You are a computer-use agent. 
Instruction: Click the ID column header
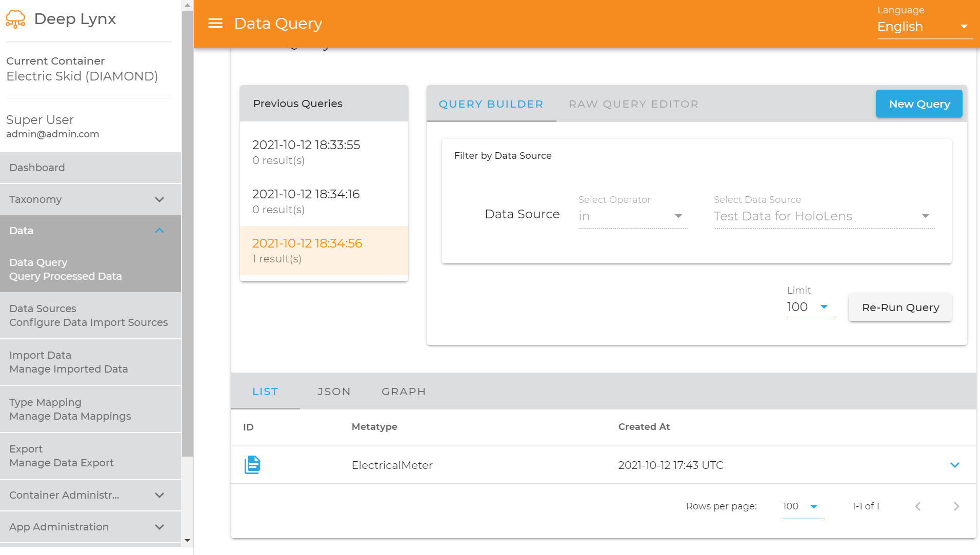[248, 427]
